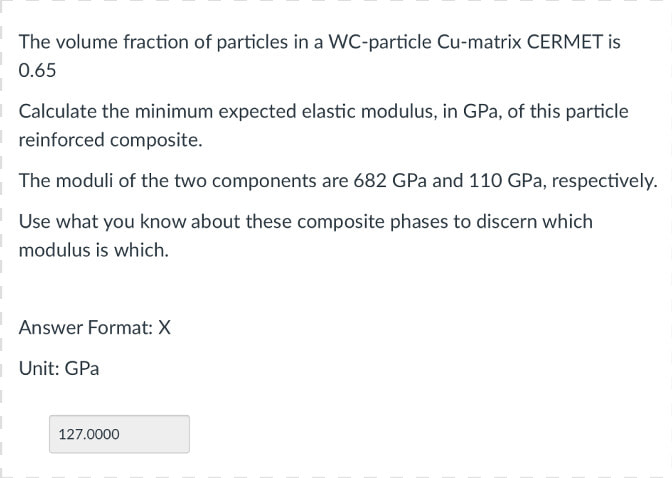Click the word CERMET in the question
This screenshot has width=672, height=478.
(565, 42)
